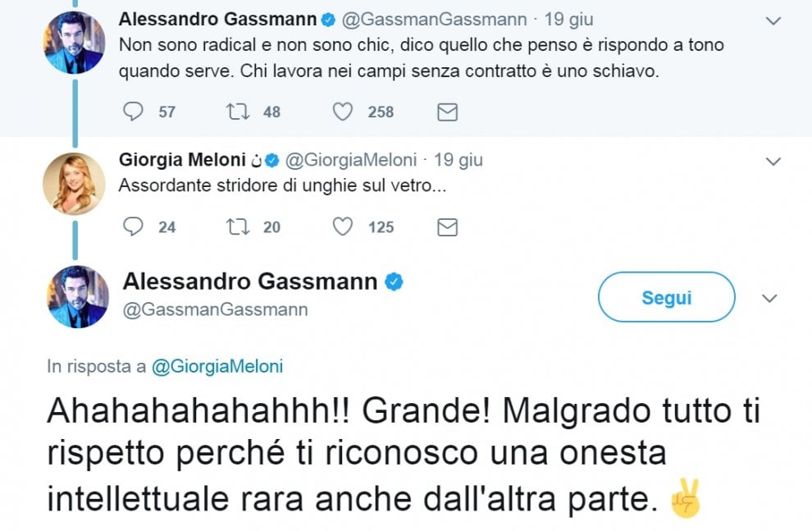812x531 pixels.
Task: Like Giorgia Meloni's tweet with 125 likes
Action: pyautogui.click(x=342, y=227)
